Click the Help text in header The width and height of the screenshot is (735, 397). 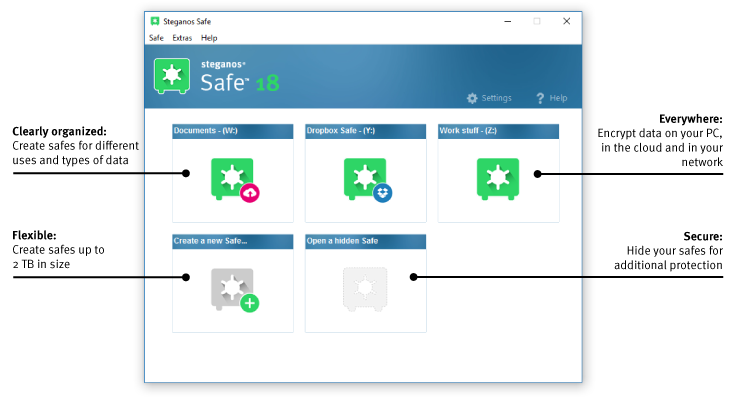click(558, 98)
